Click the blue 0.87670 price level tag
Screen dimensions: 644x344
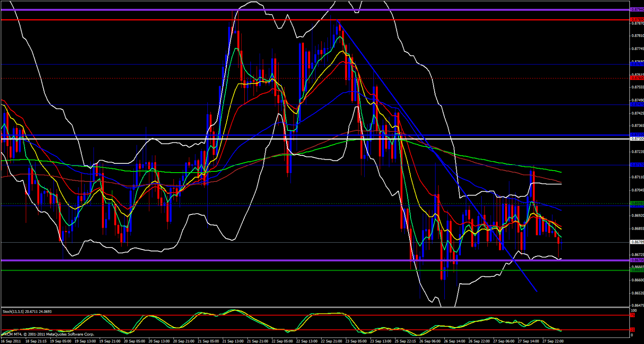click(637, 64)
